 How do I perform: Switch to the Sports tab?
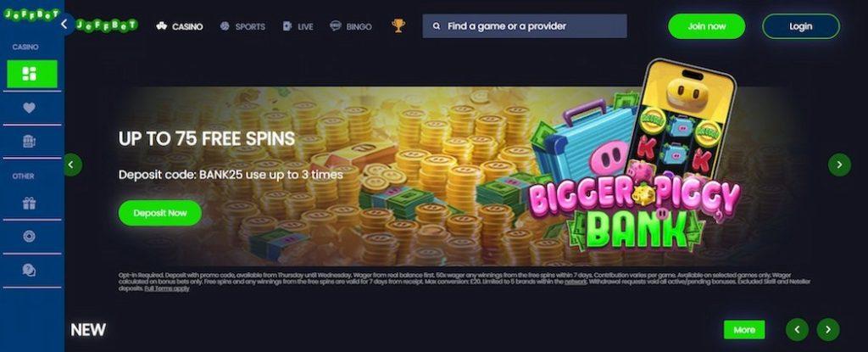242,26
